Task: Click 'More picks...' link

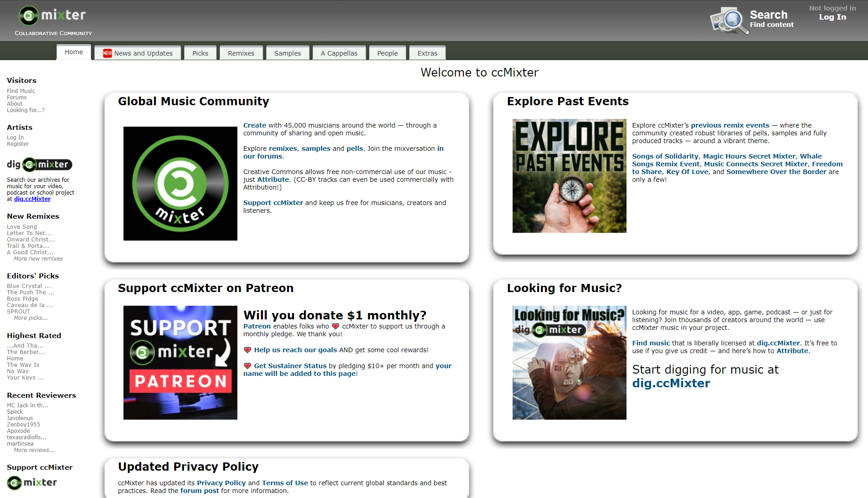Action: 31,318
